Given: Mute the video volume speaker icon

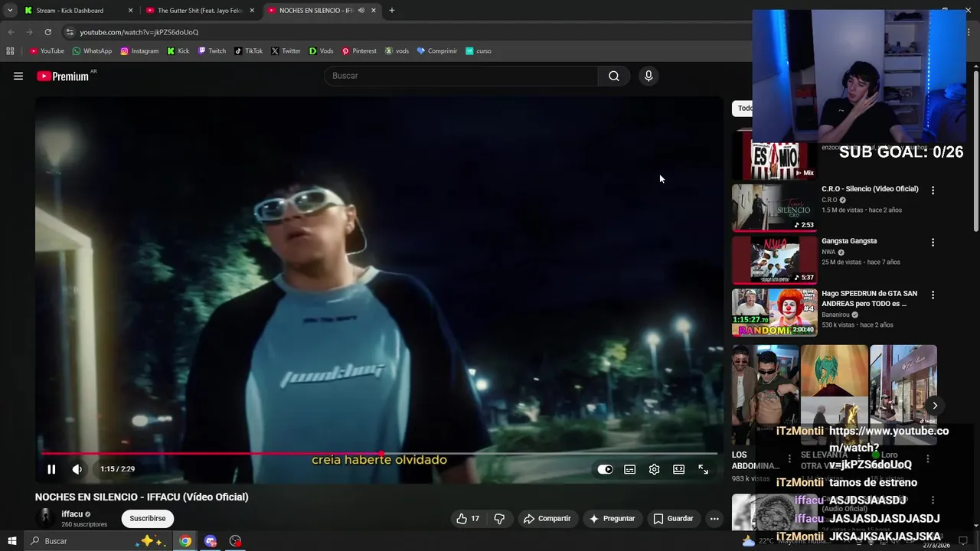Looking at the screenshot, I should coord(77,469).
